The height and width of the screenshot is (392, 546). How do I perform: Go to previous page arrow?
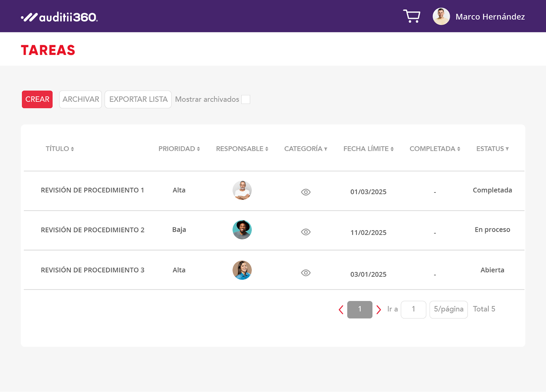pyautogui.click(x=341, y=309)
